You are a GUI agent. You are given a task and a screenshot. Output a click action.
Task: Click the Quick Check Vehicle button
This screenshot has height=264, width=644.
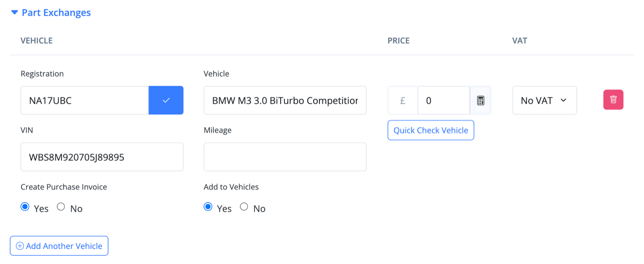[x=431, y=130]
